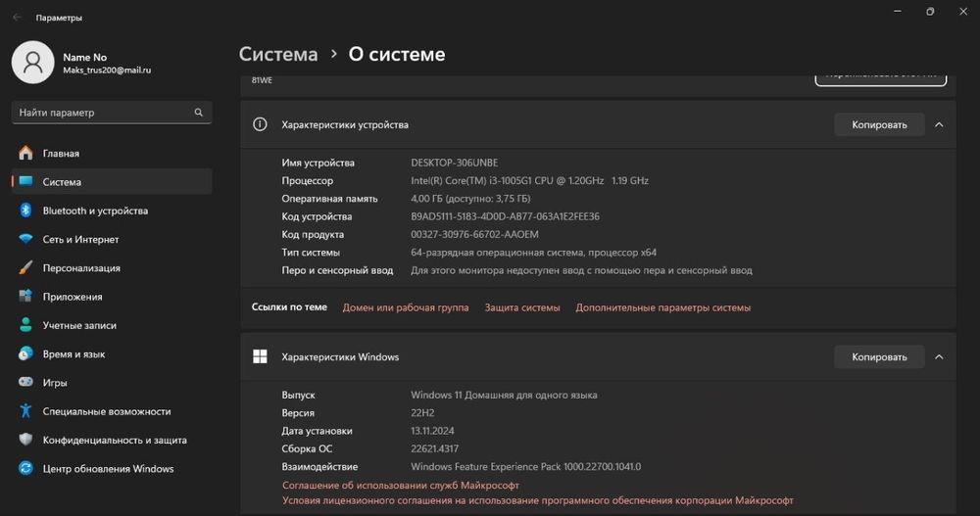The height and width of the screenshot is (516, 980).
Task: Collapse the Характеристики устройства section chevron
Action: click(x=939, y=125)
